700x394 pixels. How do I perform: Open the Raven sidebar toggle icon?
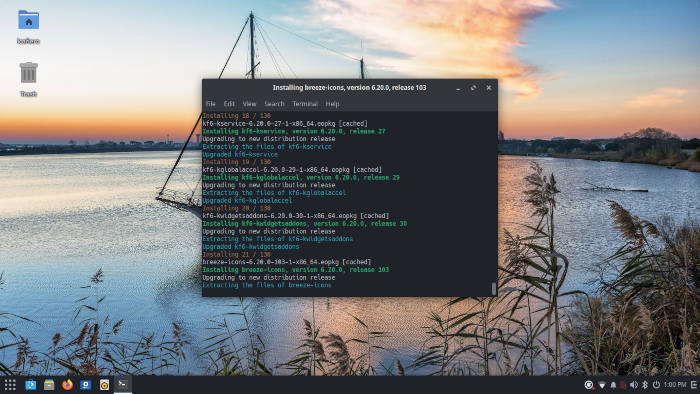pos(694,385)
